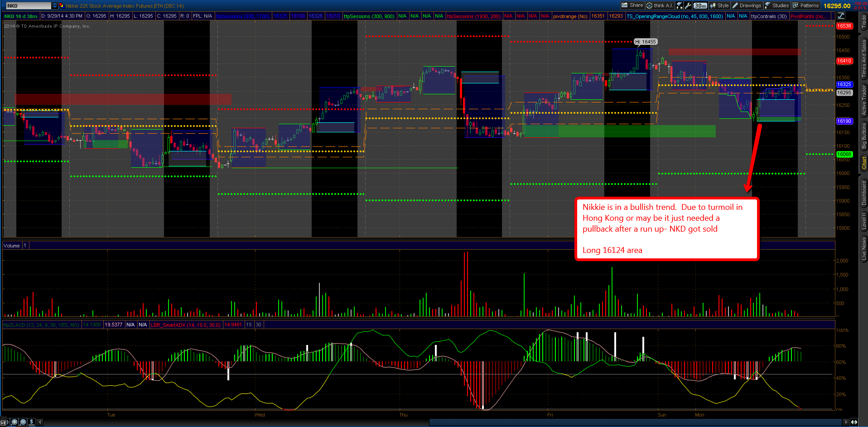
Task: Click the C: 16295 close value
Action: pyautogui.click(x=167, y=16)
